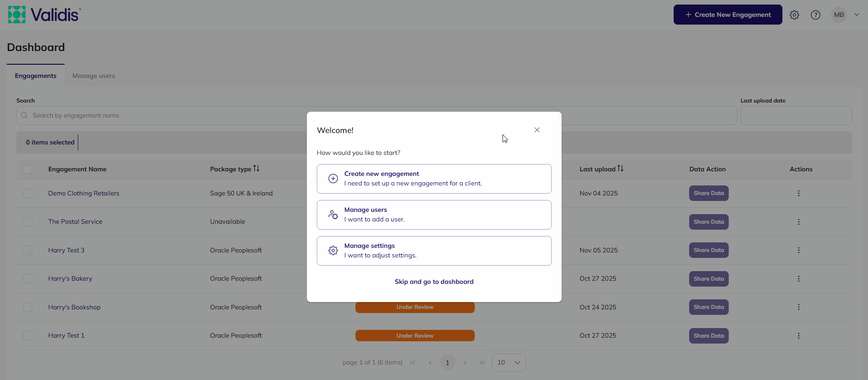Viewport: 868px width, 380px height.
Task: Open Demo Clothing Retailers engagement
Action: [x=84, y=193]
